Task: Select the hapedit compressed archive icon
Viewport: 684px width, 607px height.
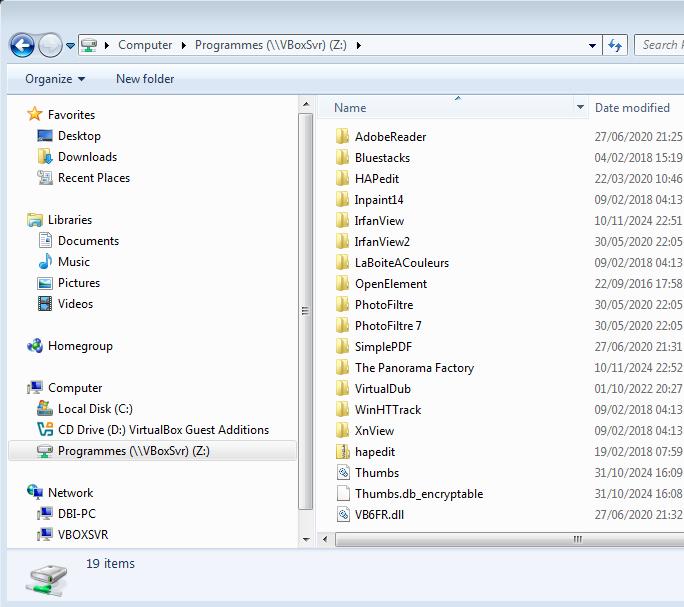Action: (x=342, y=452)
